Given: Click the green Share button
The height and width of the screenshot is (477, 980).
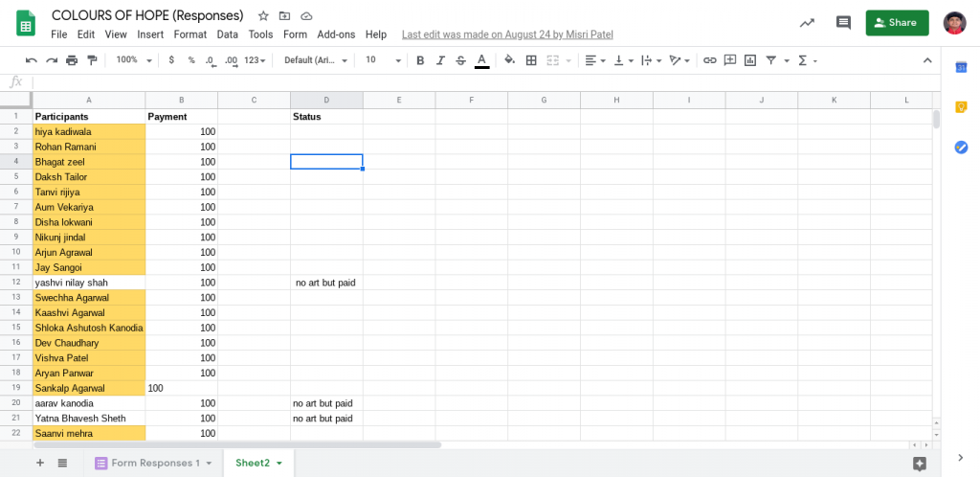Looking at the screenshot, I should coord(897,22).
